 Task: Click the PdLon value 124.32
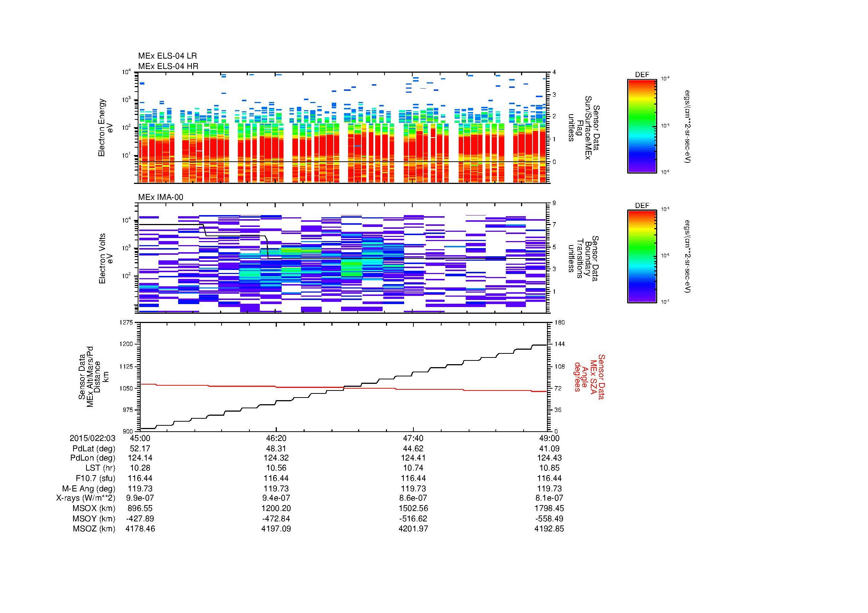pyautogui.click(x=276, y=458)
